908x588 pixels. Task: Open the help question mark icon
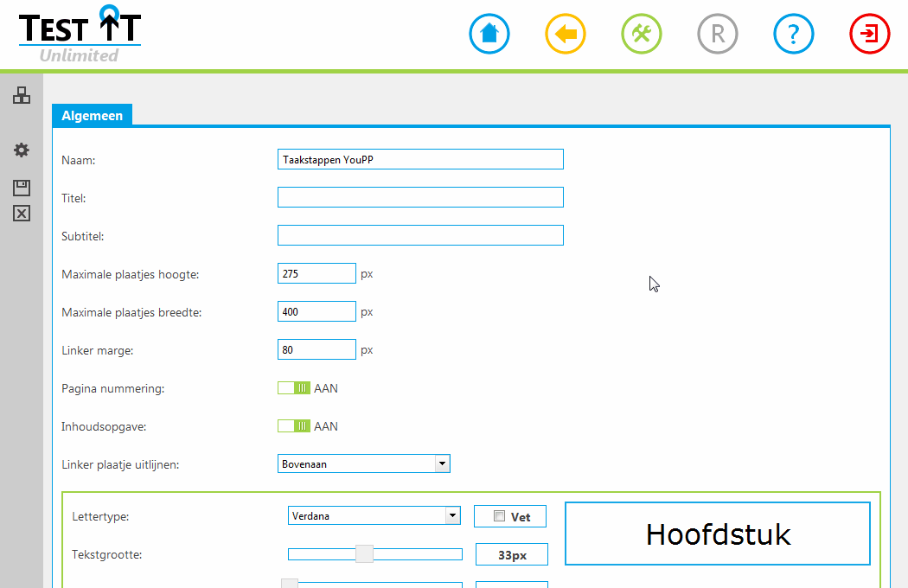click(794, 35)
